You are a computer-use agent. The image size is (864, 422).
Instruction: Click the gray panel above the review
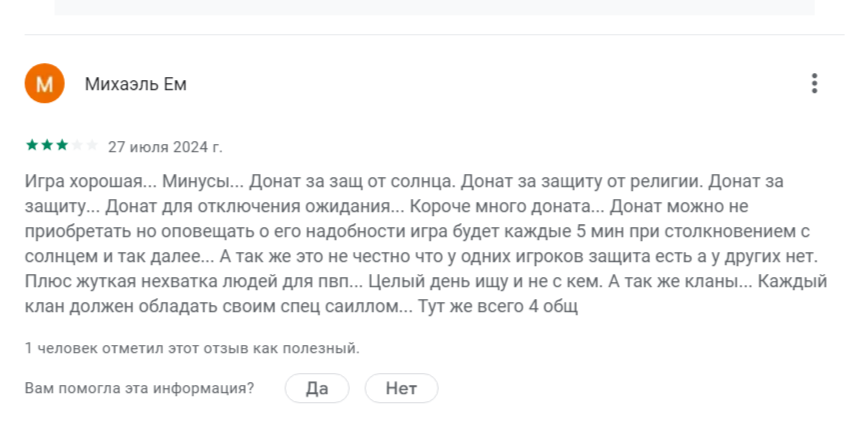pyautogui.click(x=434, y=7)
